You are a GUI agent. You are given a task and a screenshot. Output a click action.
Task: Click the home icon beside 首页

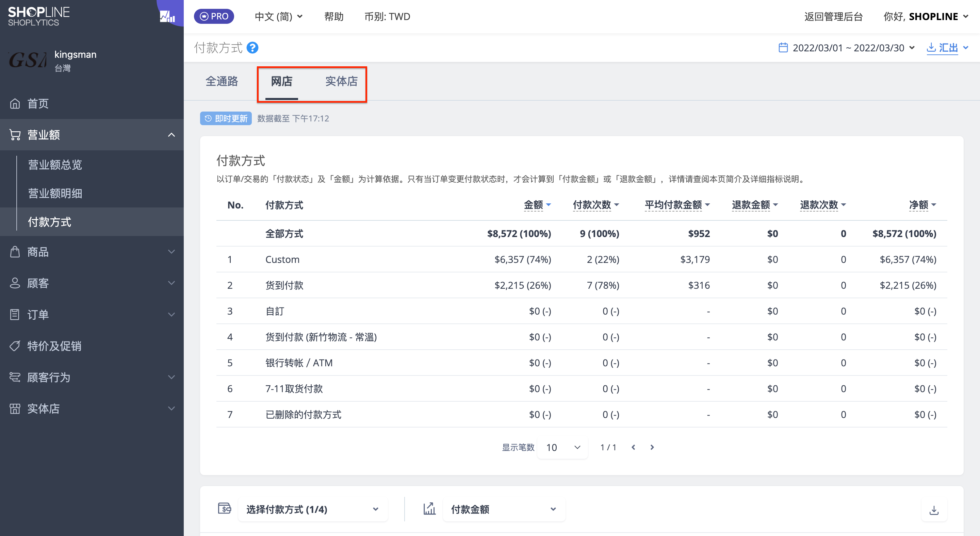click(15, 103)
